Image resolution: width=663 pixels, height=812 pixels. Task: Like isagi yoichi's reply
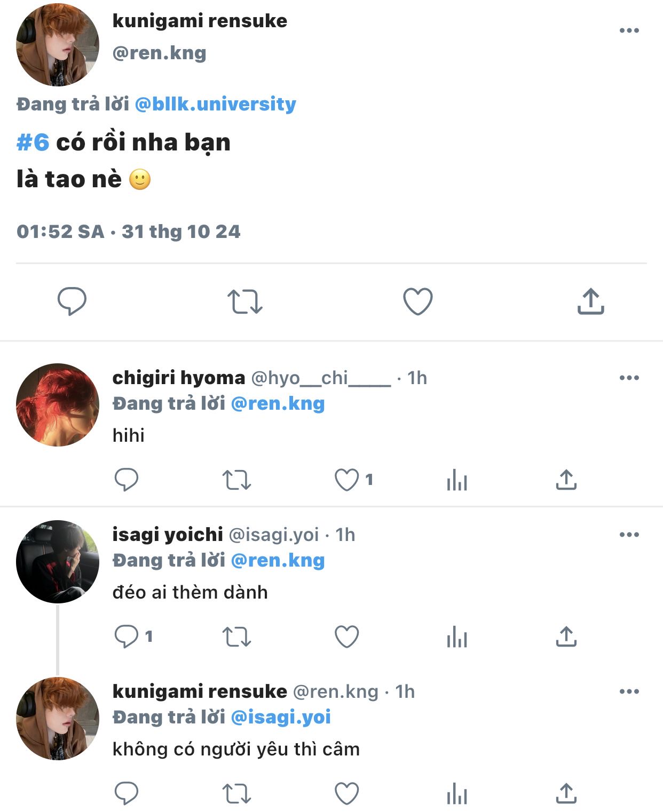pos(346,636)
